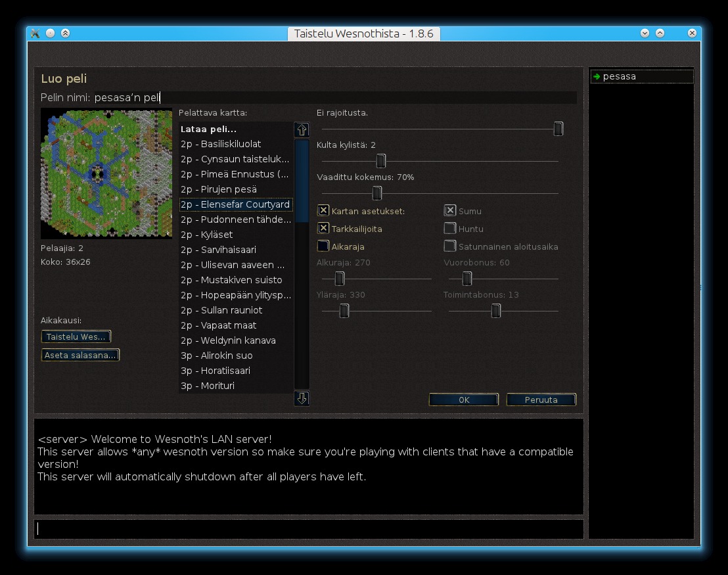Click the map preview thumbnail
The height and width of the screenshot is (575, 728).
click(x=106, y=173)
